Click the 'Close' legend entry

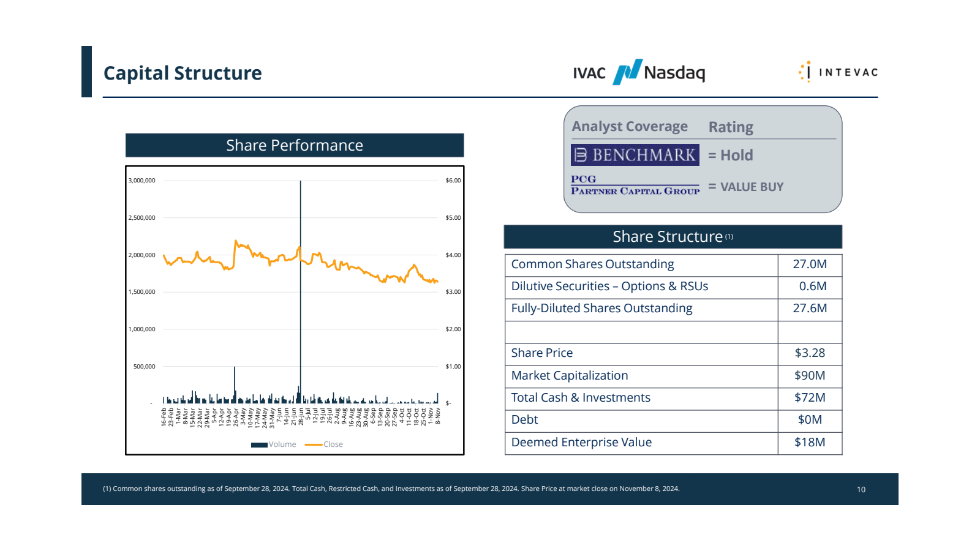click(x=324, y=444)
